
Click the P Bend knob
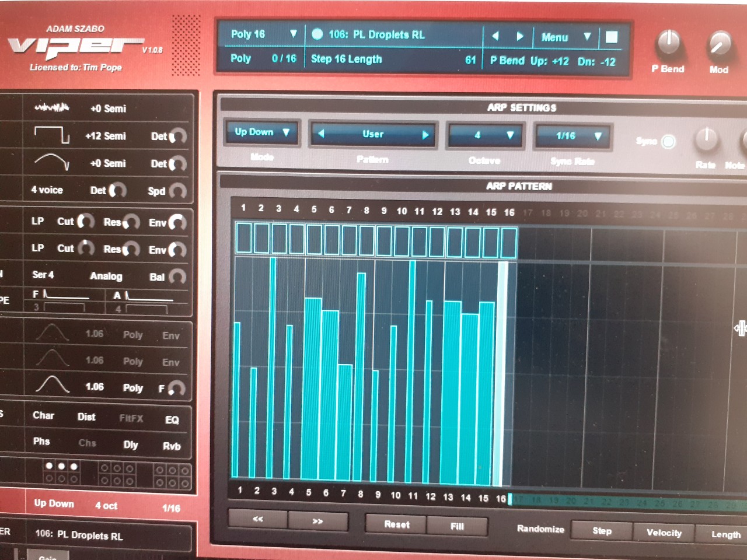pyautogui.click(x=668, y=44)
